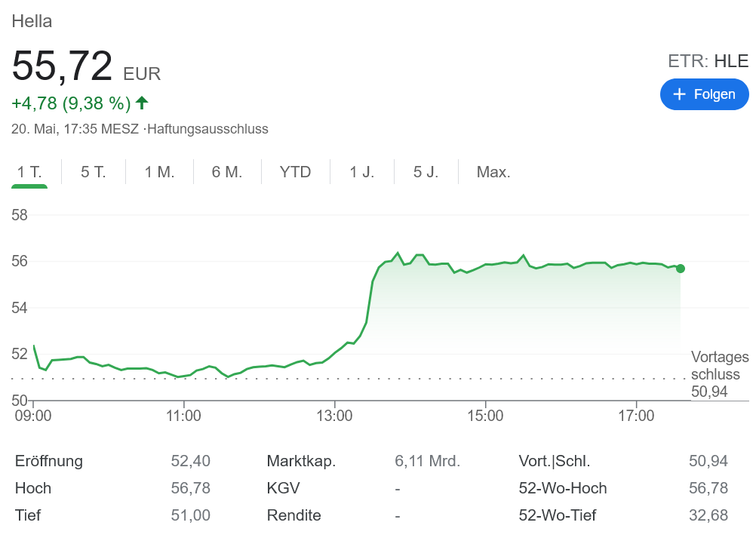Click the 55,72 price value
Image resolution: width=756 pixels, height=547 pixels.
tap(62, 66)
